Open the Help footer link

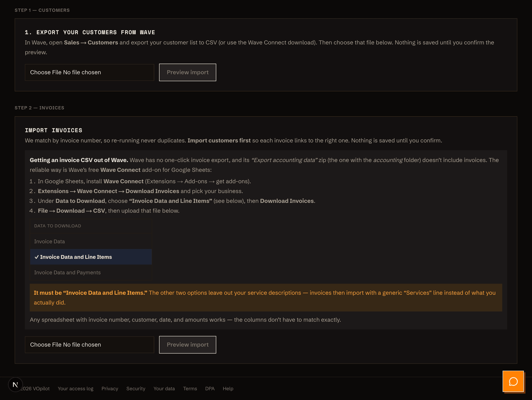click(x=228, y=388)
